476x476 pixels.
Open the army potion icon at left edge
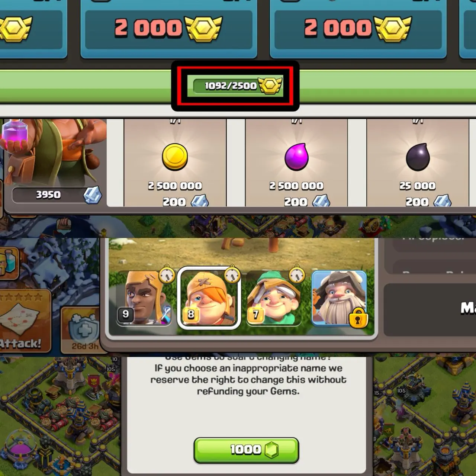click(x=8, y=264)
